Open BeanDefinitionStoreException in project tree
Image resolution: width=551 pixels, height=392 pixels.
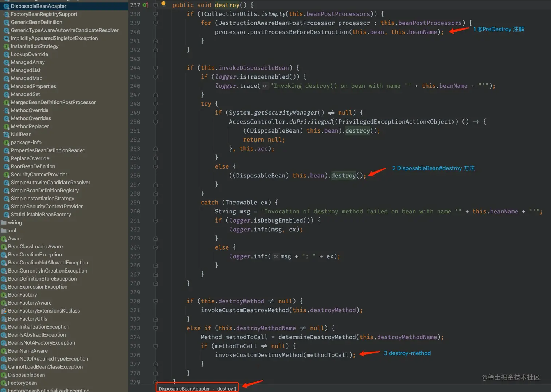tap(42, 279)
